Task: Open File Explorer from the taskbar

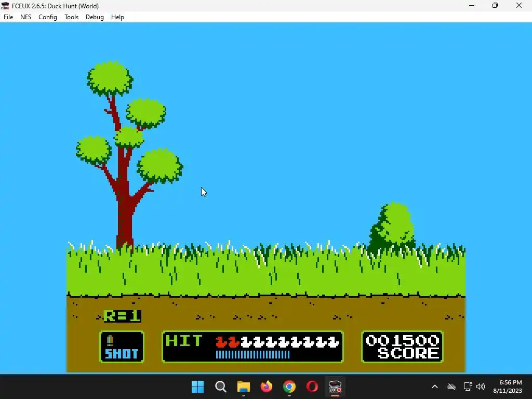Action: coord(243,387)
